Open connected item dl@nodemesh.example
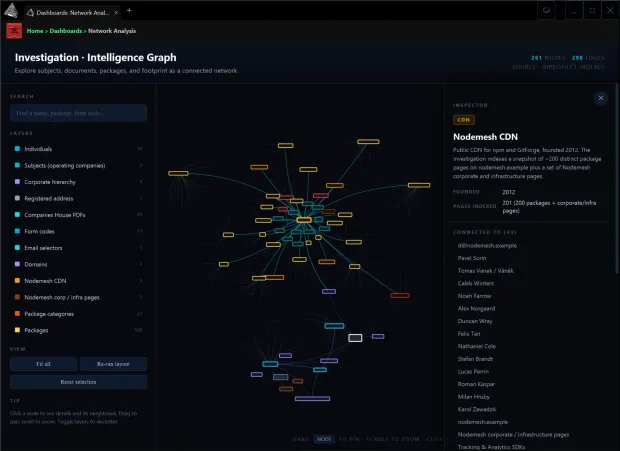 click(487, 245)
